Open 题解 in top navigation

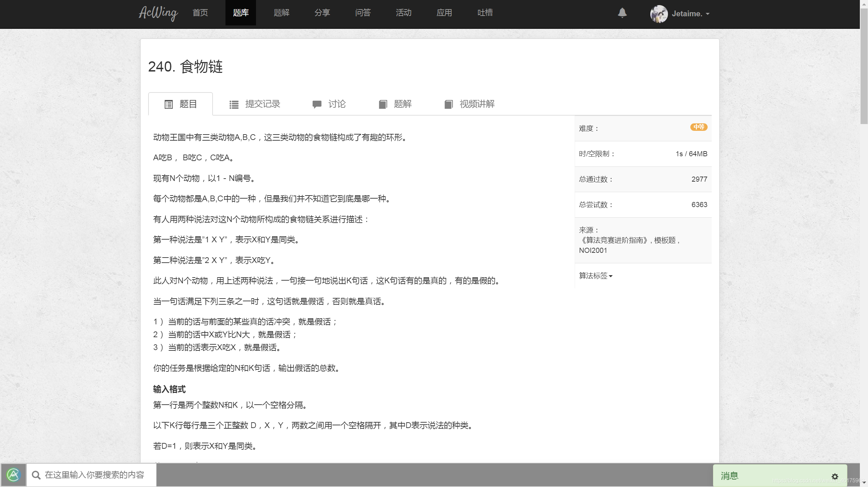coord(281,13)
